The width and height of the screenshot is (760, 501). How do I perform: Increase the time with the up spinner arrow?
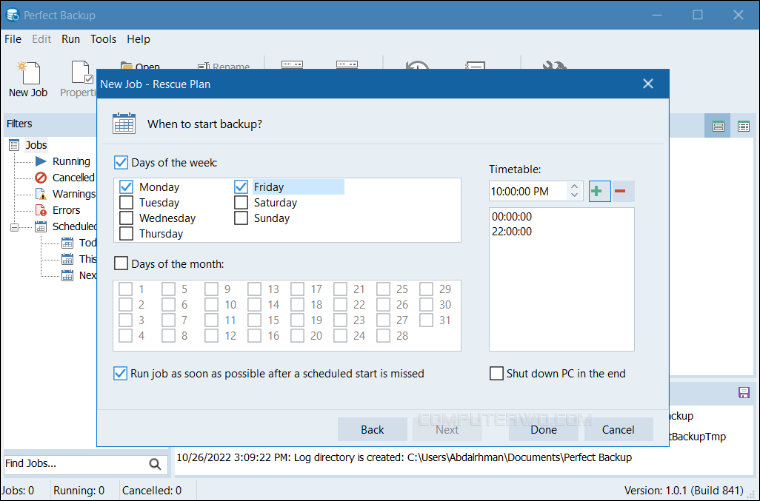[x=574, y=186]
